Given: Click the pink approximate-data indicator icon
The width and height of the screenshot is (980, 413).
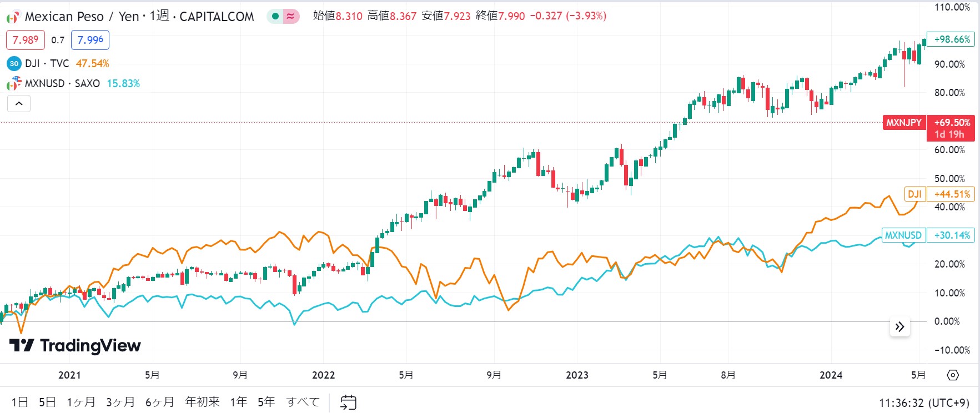Looking at the screenshot, I should [x=290, y=16].
